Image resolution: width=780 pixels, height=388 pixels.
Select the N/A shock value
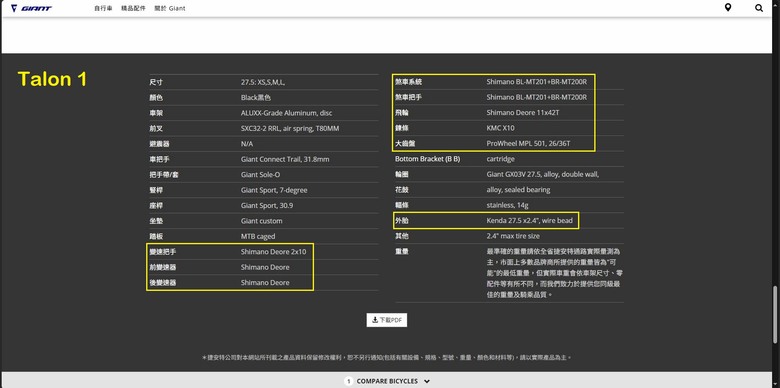point(247,144)
